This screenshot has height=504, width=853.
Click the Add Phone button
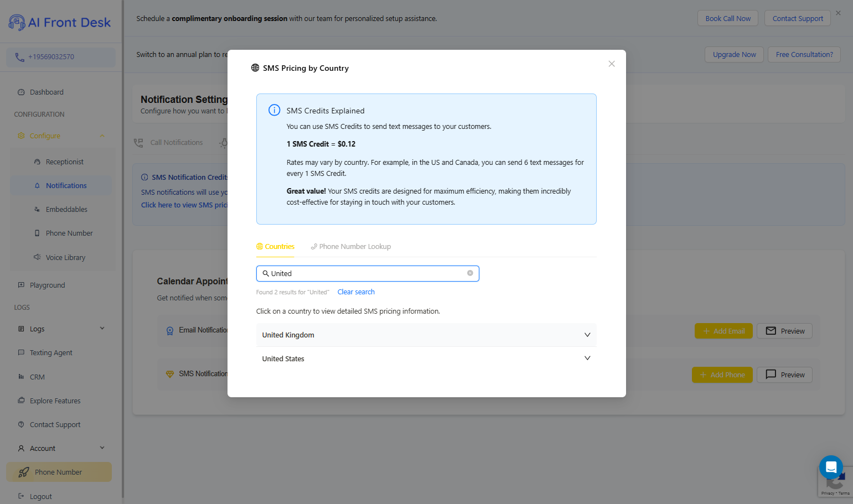point(722,375)
